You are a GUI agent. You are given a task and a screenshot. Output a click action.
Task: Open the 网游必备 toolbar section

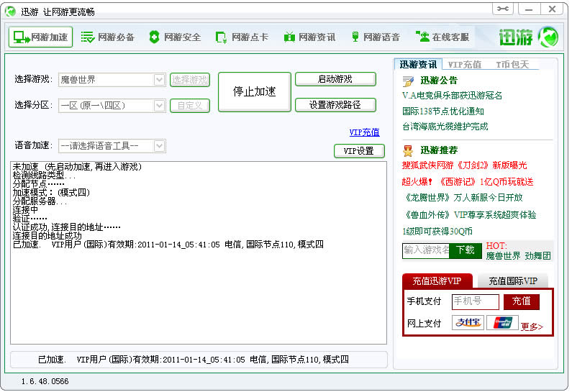107,37
